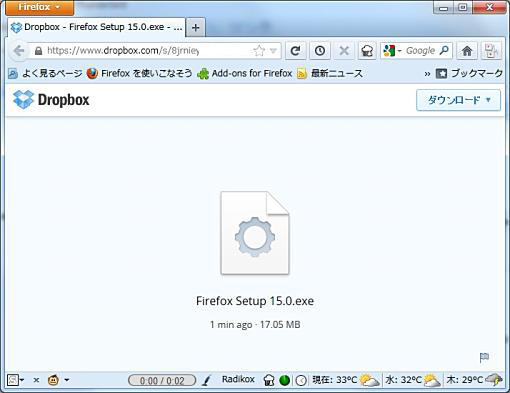The height and width of the screenshot is (393, 510).
Task: Open the URL history dropdown arrow
Action: (x=273, y=51)
